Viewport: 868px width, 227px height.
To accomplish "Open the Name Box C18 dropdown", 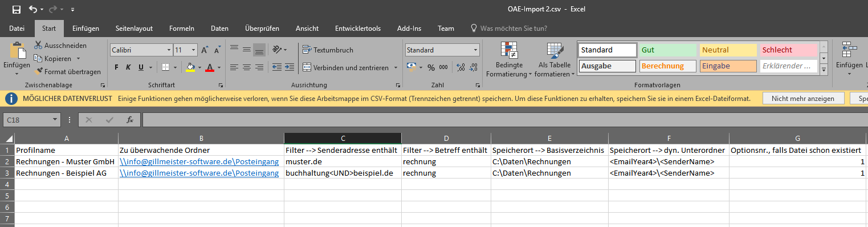I will 55,120.
